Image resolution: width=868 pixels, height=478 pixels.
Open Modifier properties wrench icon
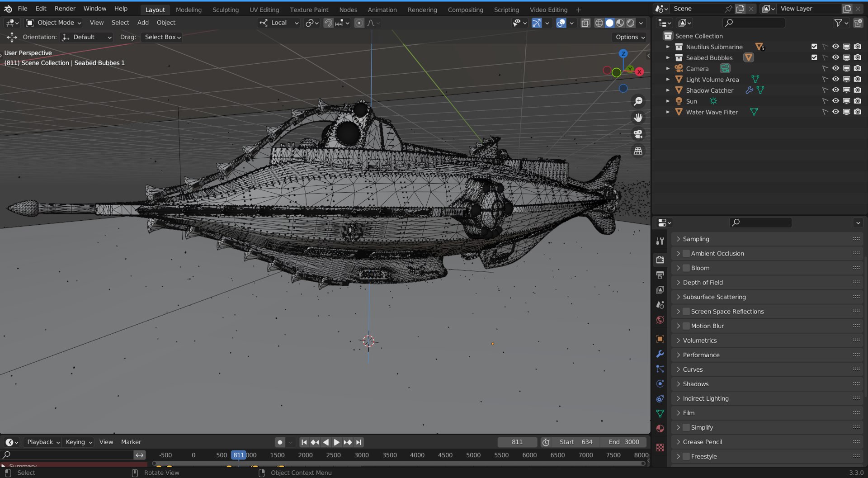[660, 354]
